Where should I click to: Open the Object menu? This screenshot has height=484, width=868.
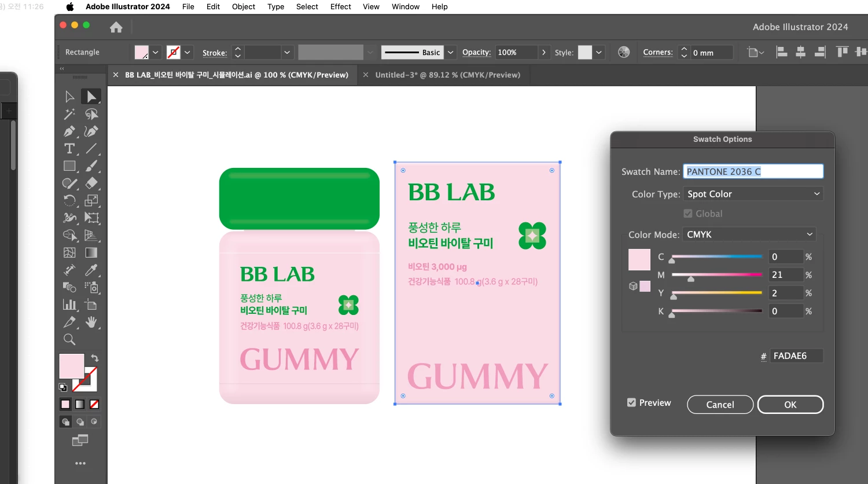click(x=244, y=6)
